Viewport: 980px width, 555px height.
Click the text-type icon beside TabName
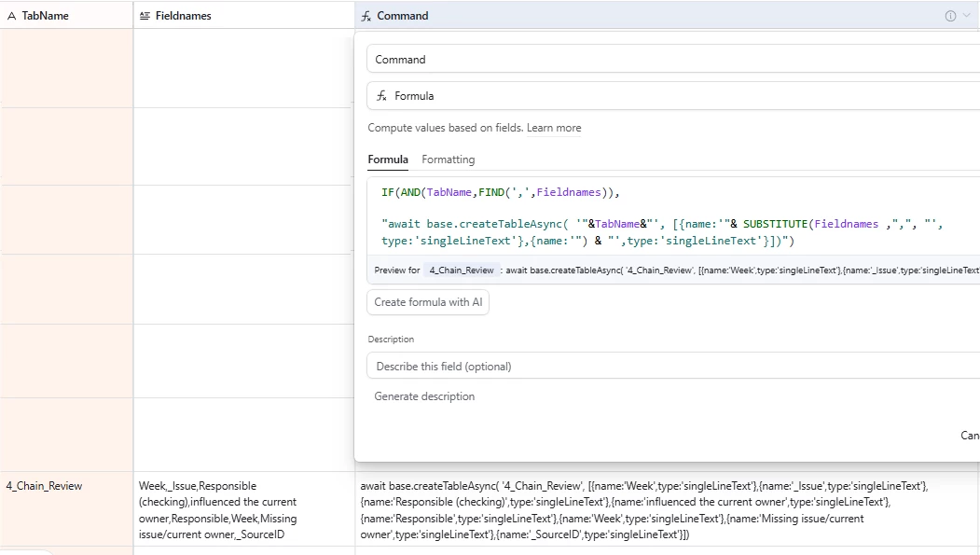pos(11,16)
